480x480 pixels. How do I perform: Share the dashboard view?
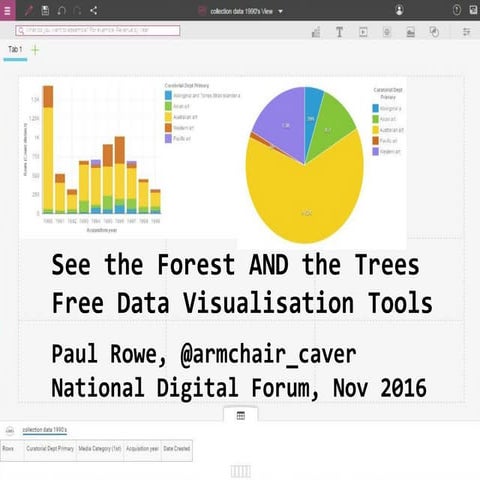(x=94, y=11)
